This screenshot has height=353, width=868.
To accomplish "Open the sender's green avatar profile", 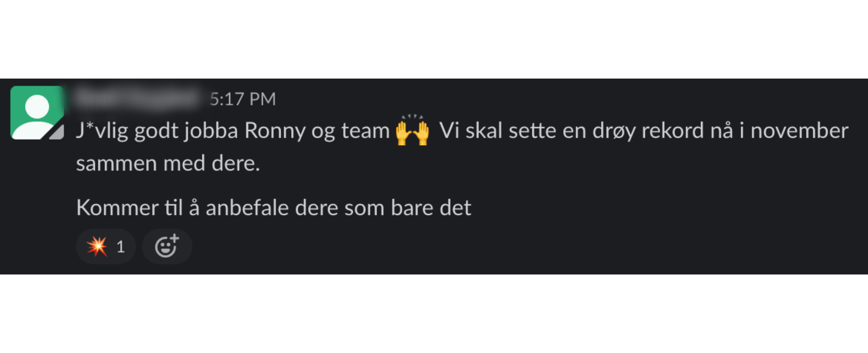I will pos(37,112).
